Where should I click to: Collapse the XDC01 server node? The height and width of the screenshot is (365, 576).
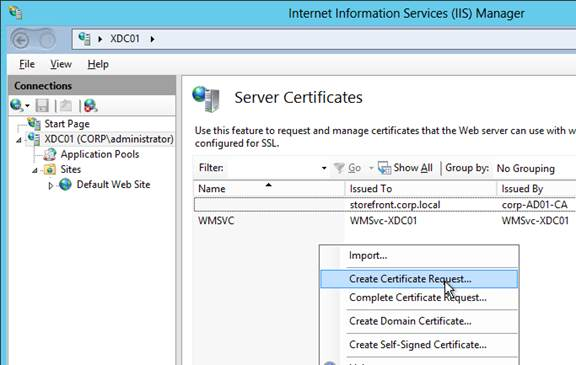click(19, 140)
